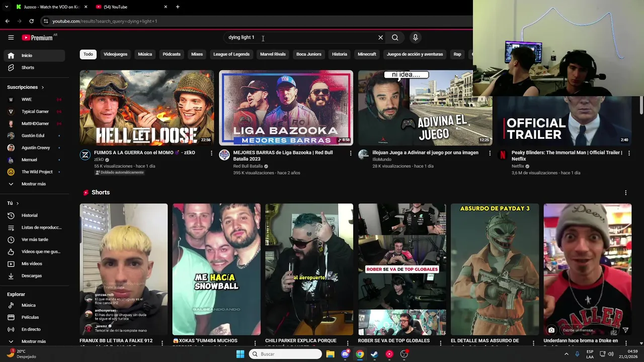644x362 pixels.
Task: Open File Explorer from taskbar
Action: pos(331,354)
